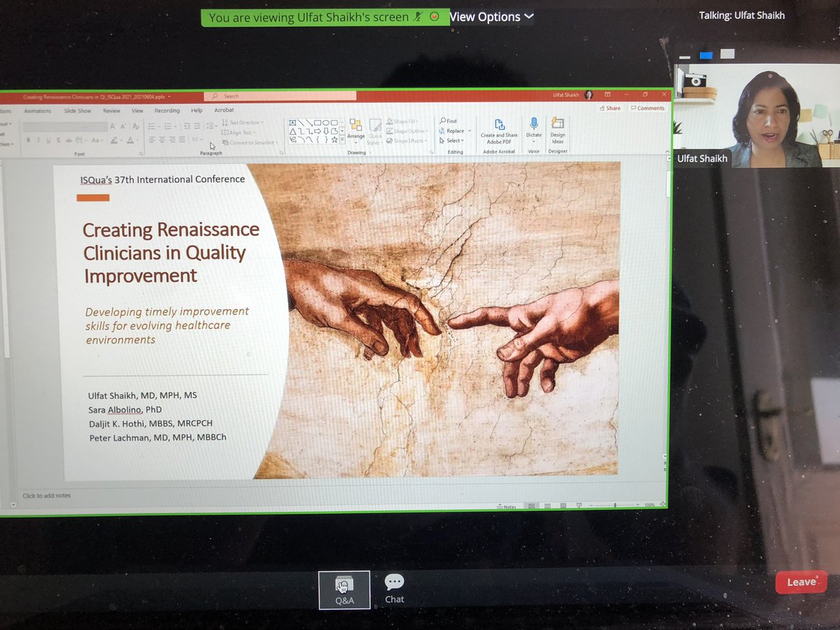Click 'Click to add notes' area

[x=47, y=496]
